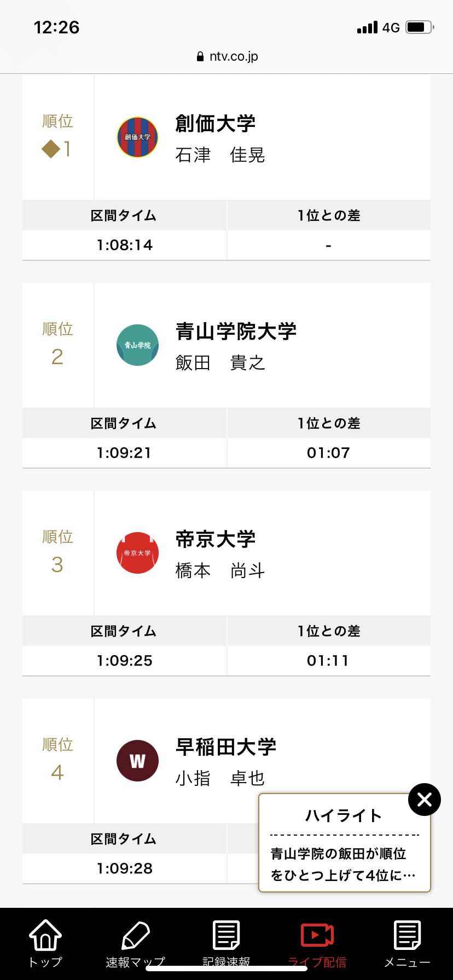Image resolution: width=453 pixels, height=980 pixels.
Task: Open the 帝京大学 team name
Action: point(216,539)
